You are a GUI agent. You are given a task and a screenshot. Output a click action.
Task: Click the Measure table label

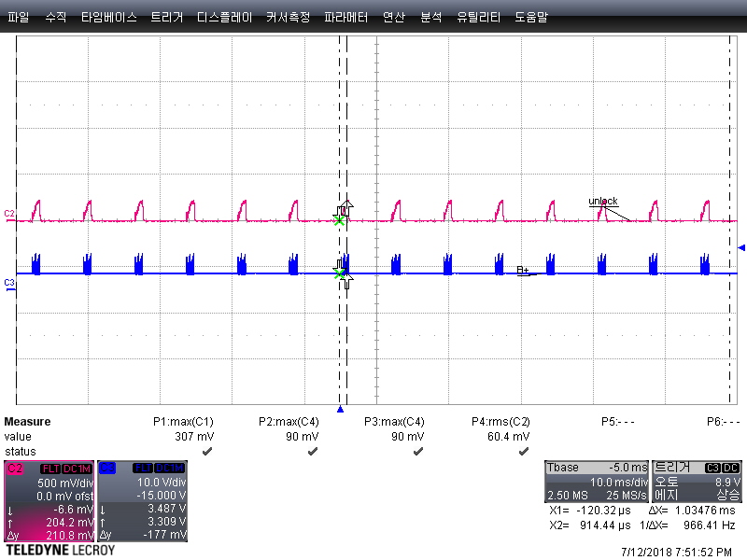(x=27, y=422)
